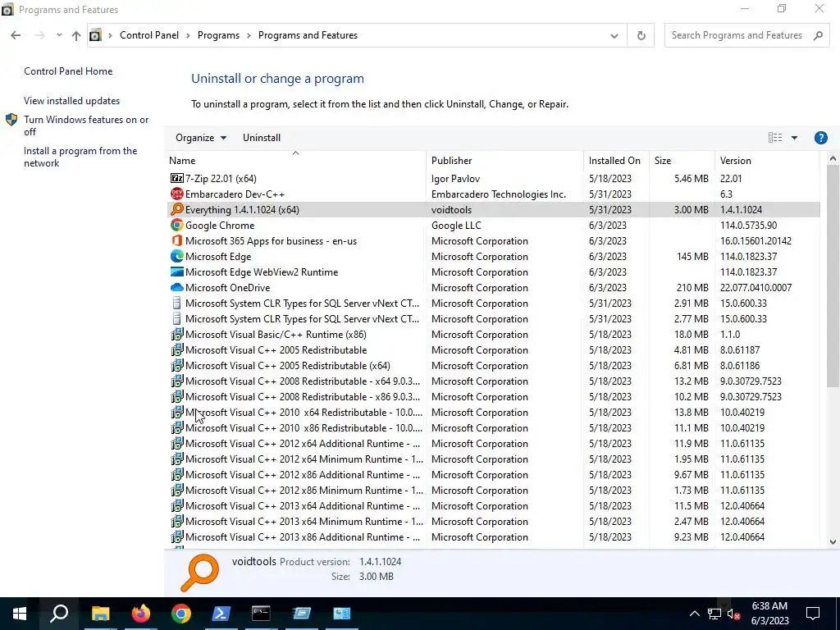
Task: Click the Edge WebView2 Runtime icon
Action: 177,272
